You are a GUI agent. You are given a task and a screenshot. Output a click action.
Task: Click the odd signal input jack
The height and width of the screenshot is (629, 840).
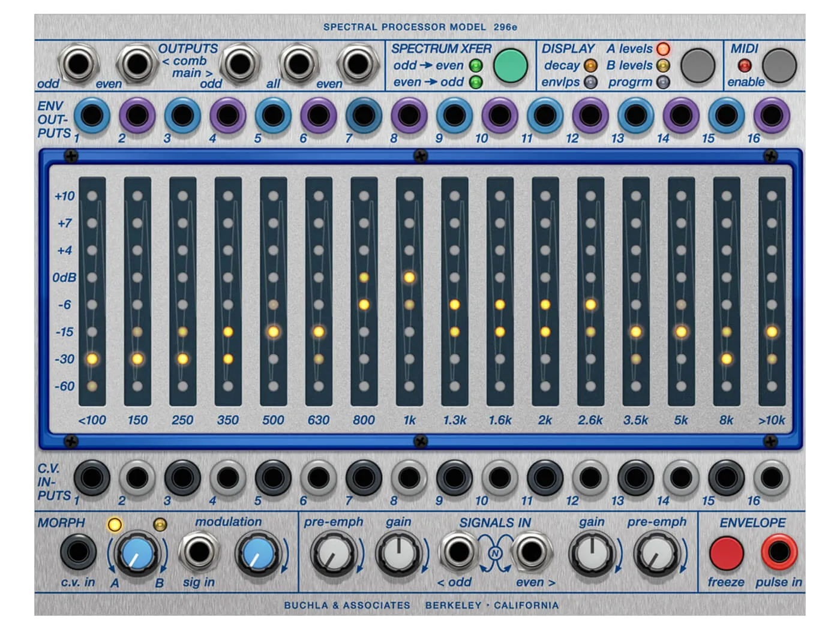click(x=459, y=552)
